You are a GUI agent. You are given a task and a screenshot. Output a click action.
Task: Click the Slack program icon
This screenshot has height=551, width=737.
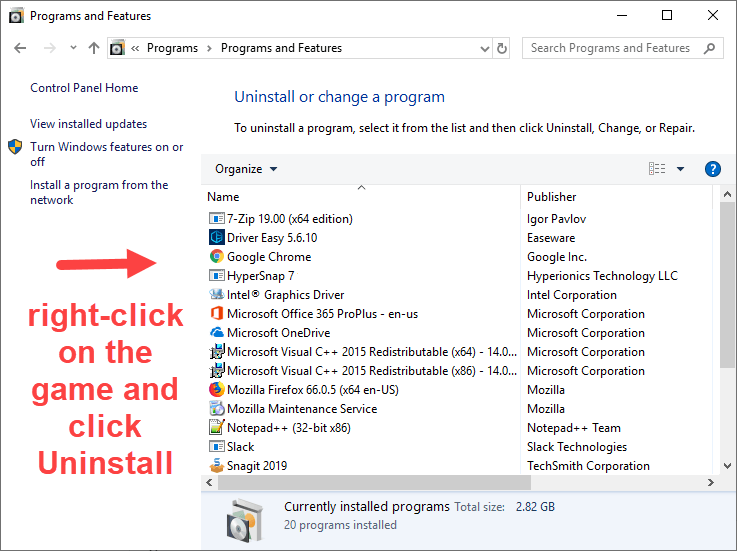pos(216,447)
